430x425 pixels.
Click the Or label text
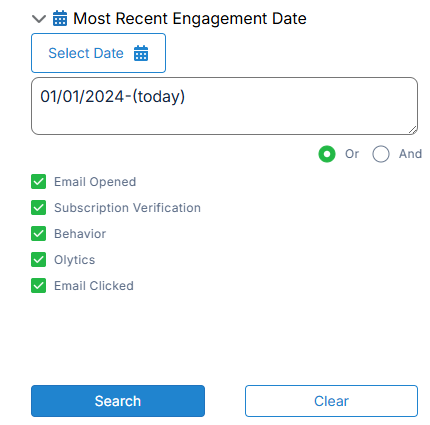click(352, 154)
